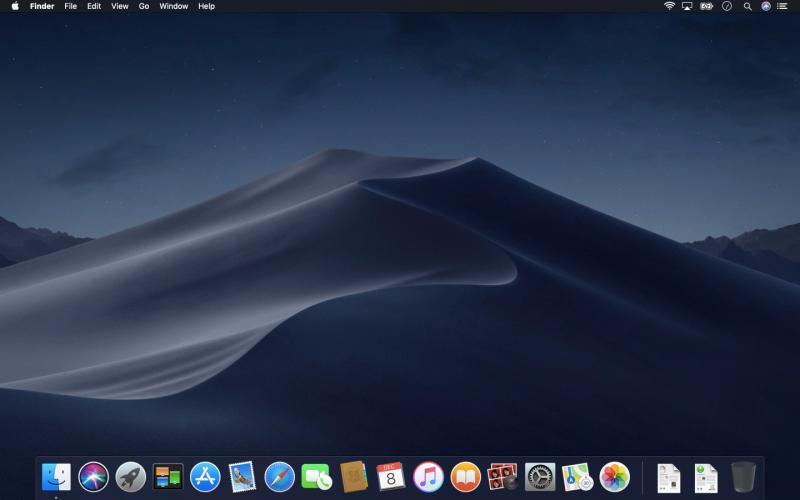Screen dimensions: 800x500
Task: Expand the battery status menu
Action: click(x=707, y=6)
